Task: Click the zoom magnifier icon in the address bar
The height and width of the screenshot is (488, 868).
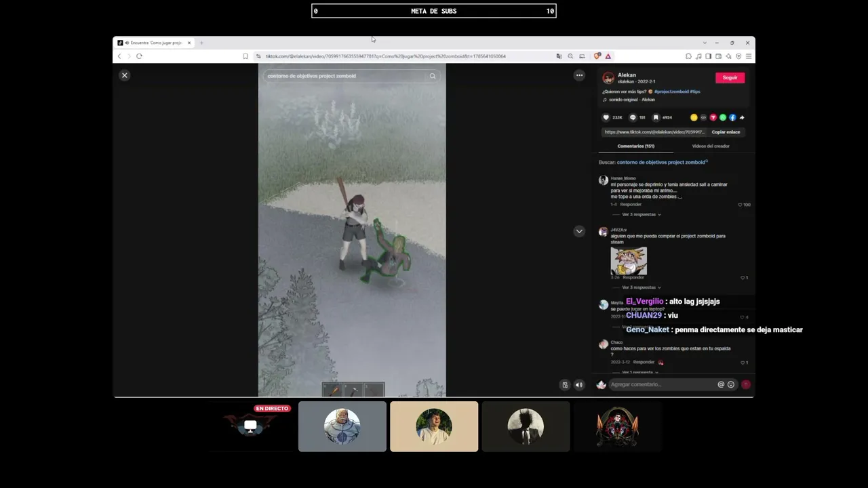Action: (x=570, y=56)
